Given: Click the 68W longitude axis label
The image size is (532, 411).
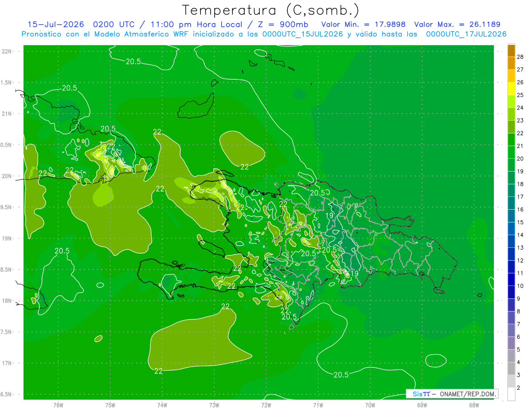Looking at the screenshot, I should pos(473,405).
